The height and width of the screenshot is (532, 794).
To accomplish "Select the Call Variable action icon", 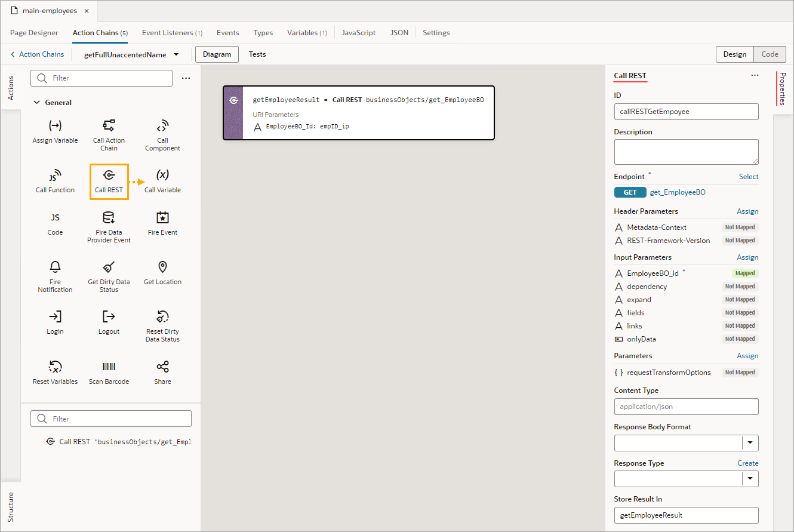I will [x=162, y=175].
